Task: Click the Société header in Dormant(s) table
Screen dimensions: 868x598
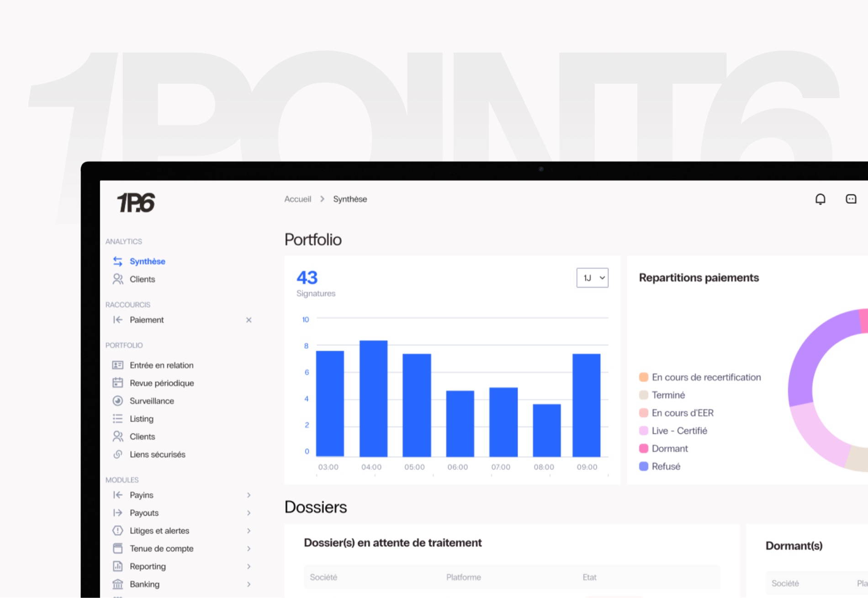Action: pyautogui.click(x=785, y=583)
